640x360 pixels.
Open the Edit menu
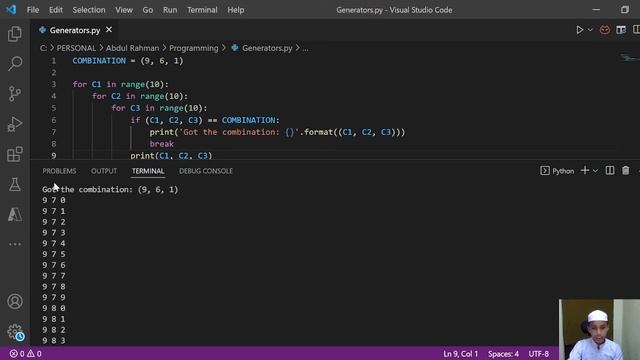point(56,10)
